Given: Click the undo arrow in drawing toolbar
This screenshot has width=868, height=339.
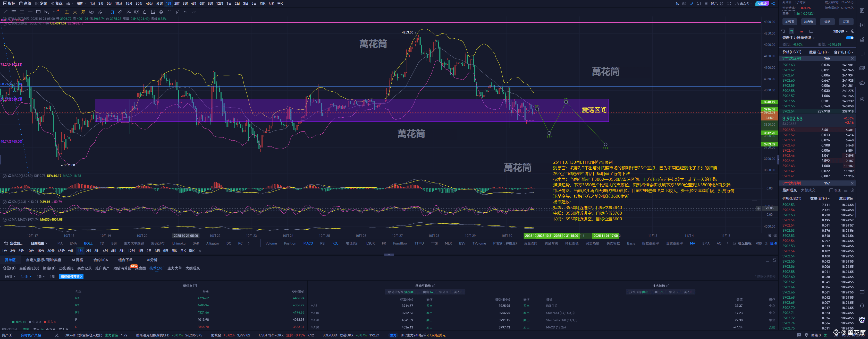Looking at the screenshot, I should pos(186,12).
